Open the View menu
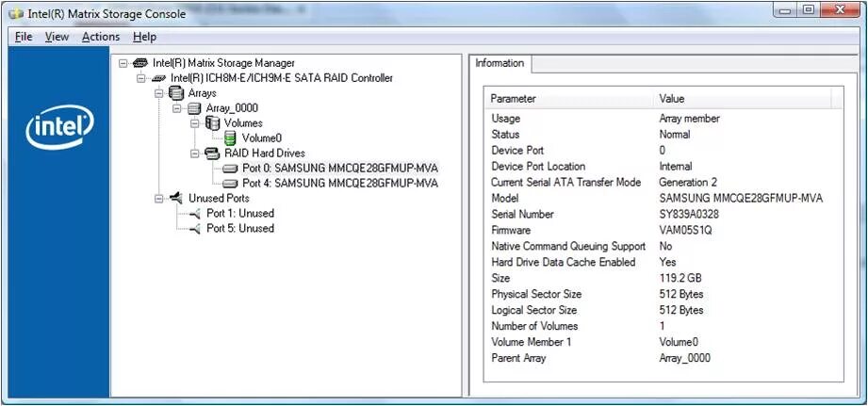 57,37
